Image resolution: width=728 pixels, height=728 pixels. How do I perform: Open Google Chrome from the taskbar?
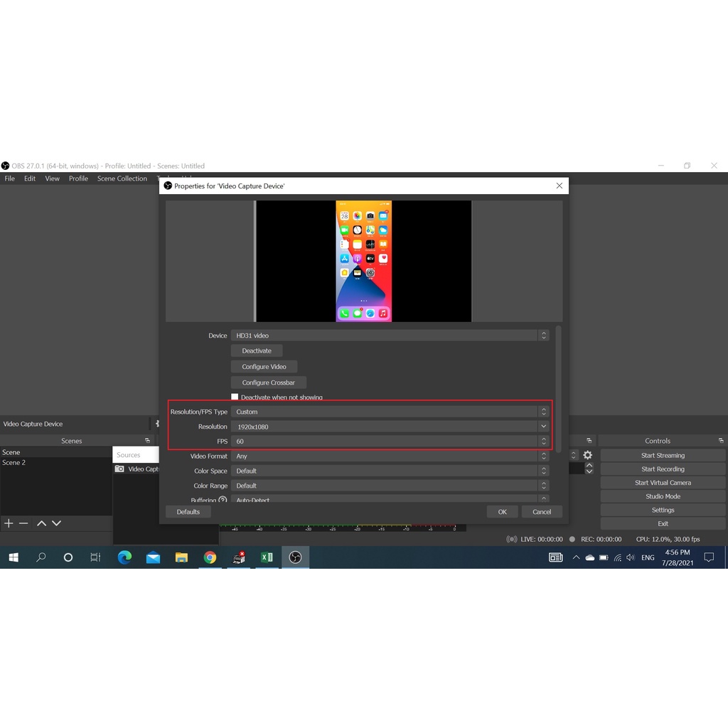click(210, 557)
